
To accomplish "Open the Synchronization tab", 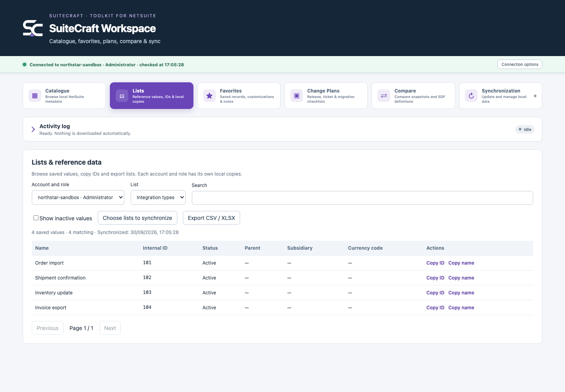I will [501, 96].
